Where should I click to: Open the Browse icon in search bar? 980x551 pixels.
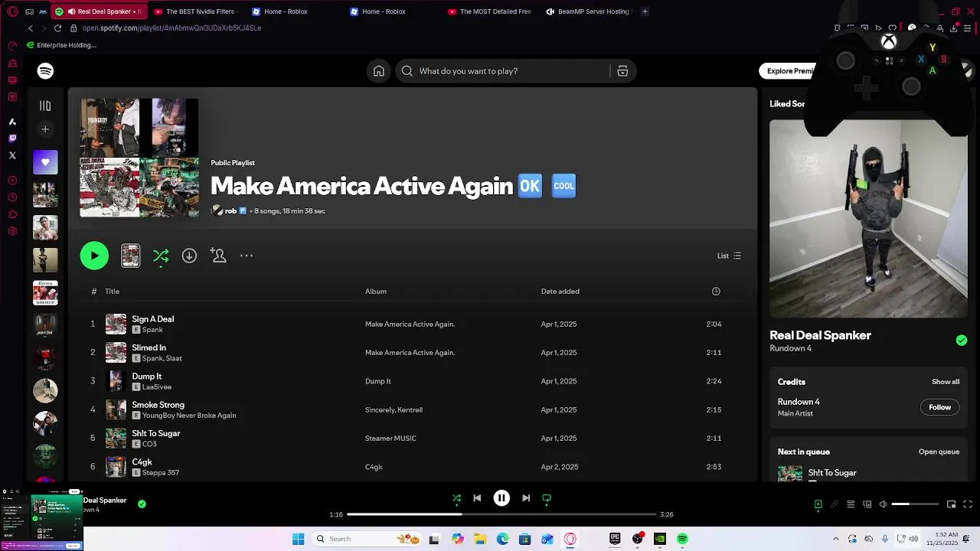point(622,71)
